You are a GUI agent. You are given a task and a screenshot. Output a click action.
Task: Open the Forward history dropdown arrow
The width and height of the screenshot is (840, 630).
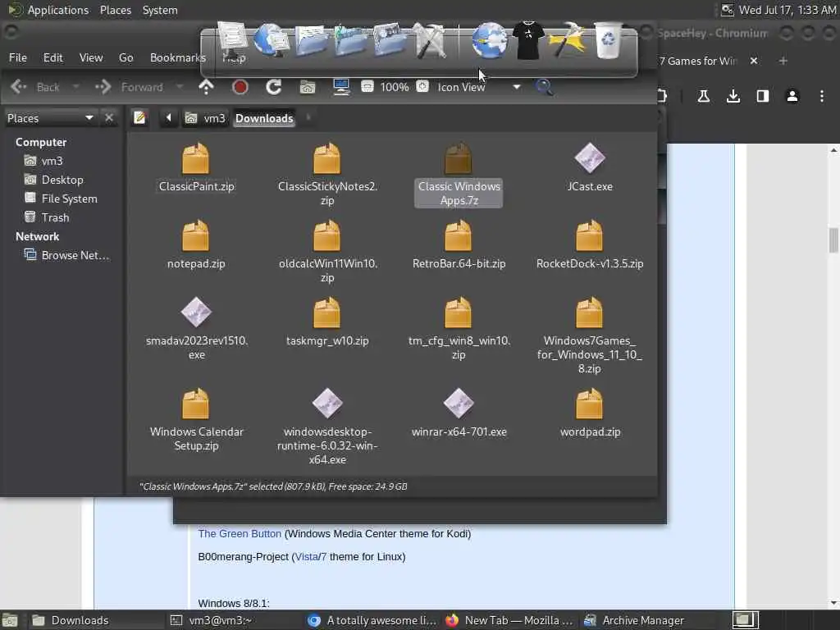click(180, 87)
